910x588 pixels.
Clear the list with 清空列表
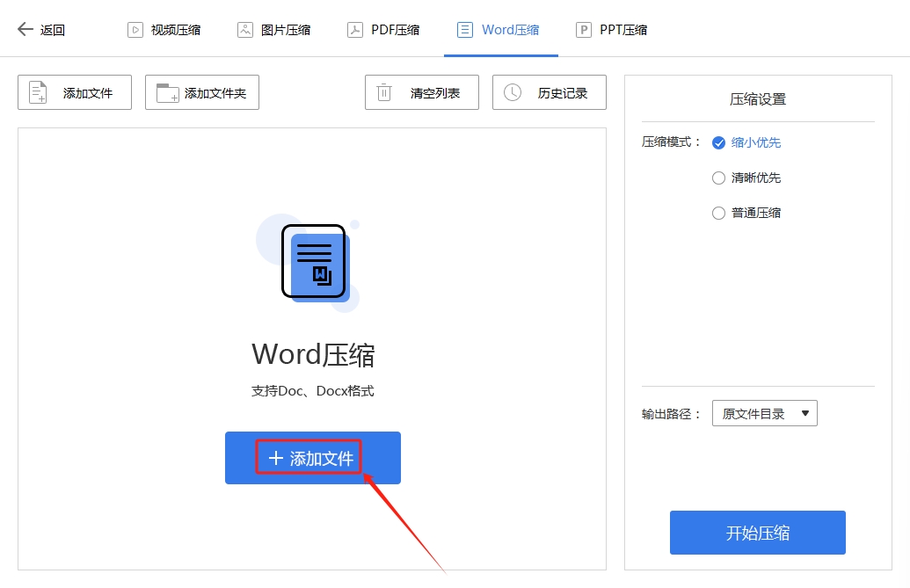coord(422,92)
